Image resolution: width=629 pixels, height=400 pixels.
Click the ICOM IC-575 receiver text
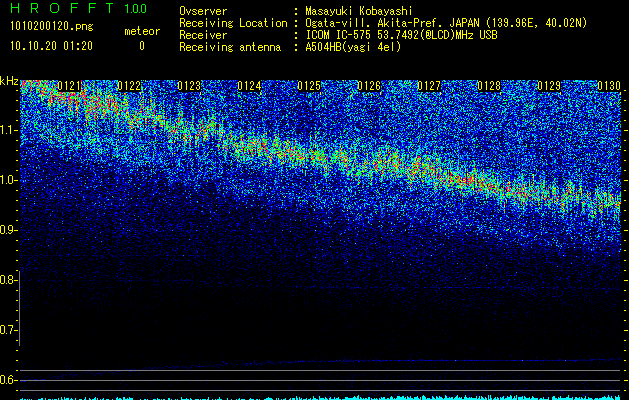point(401,35)
